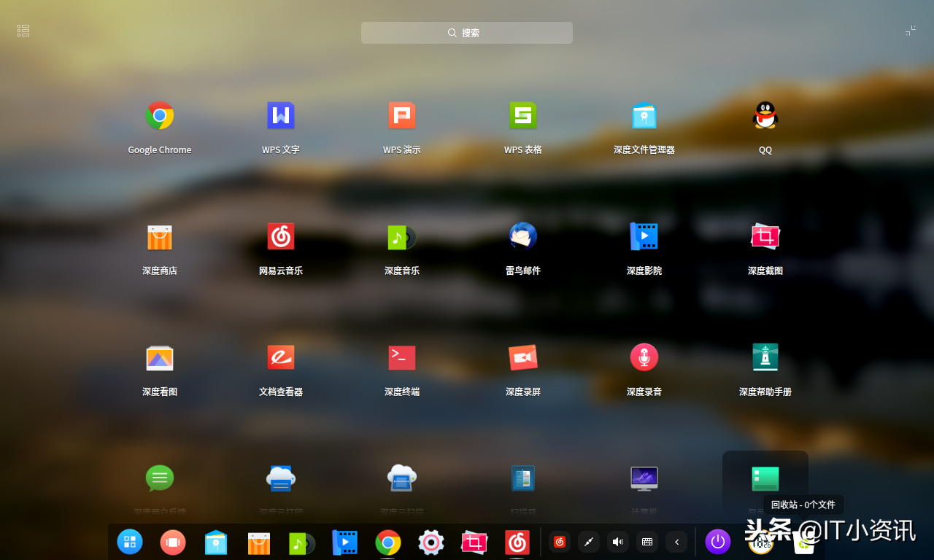Open 深度录音 voice recorder
The width and height of the screenshot is (934, 560).
tap(644, 358)
